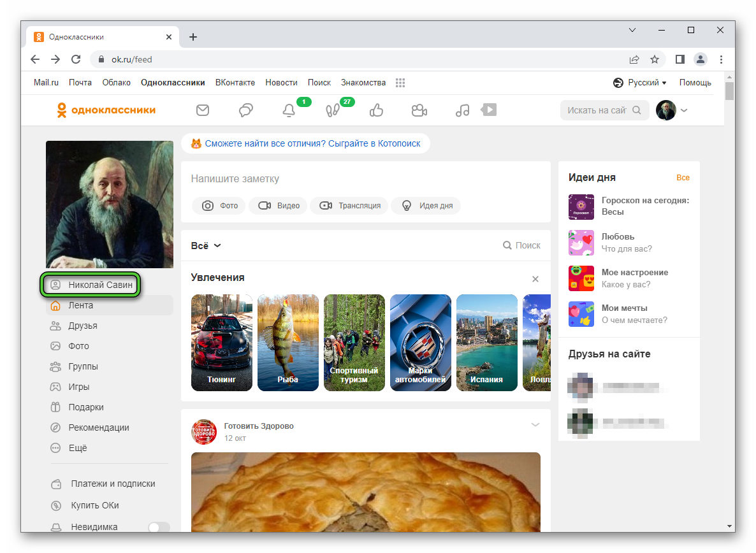Viewport: 756px width, 553px height.
Task: Go back in browser history
Action: coord(34,59)
